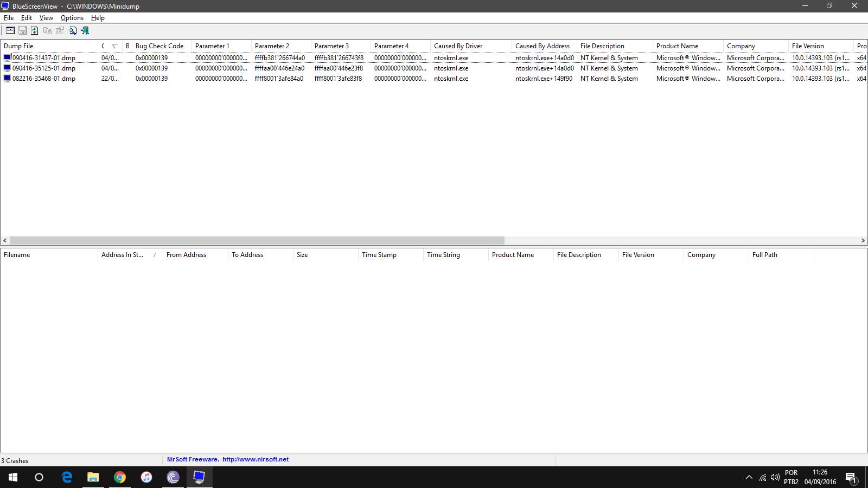868x488 pixels.
Task: Open the Help menu
Action: (x=98, y=18)
